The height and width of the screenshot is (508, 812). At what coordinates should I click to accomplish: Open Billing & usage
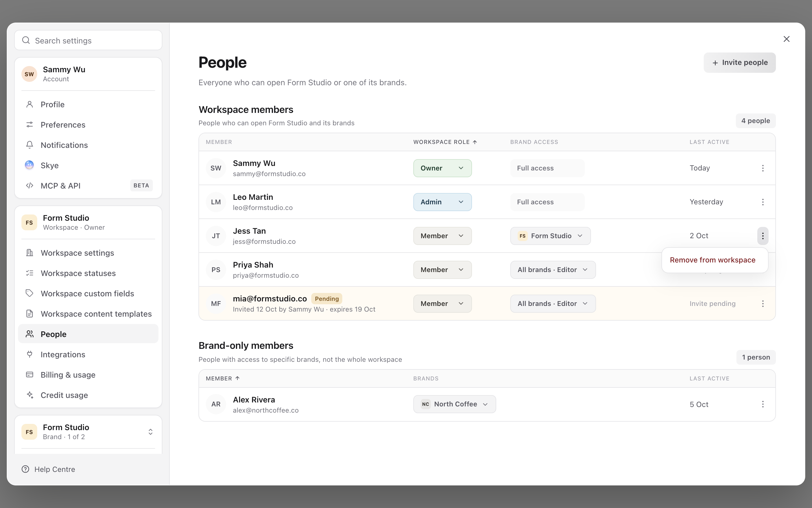coord(88,375)
